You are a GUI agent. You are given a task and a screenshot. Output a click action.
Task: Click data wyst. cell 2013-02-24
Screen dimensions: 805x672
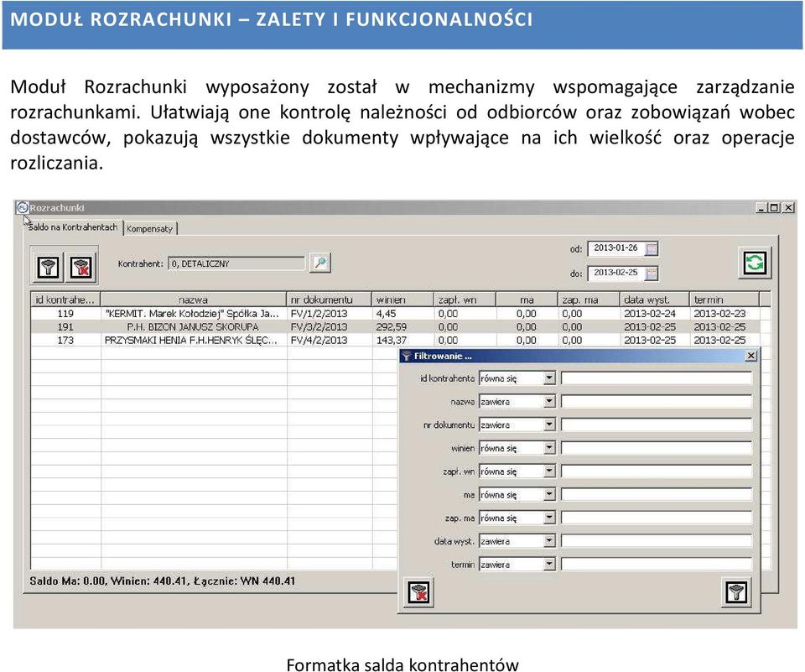(x=650, y=314)
